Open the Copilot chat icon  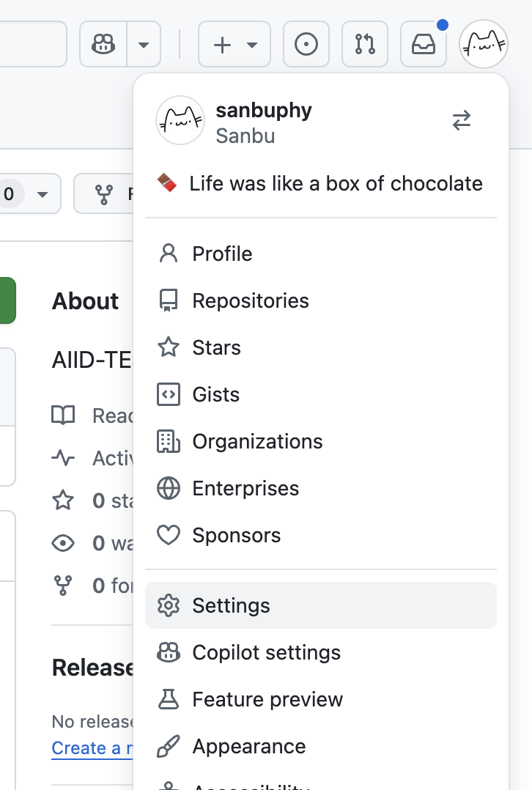pos(103,45)
